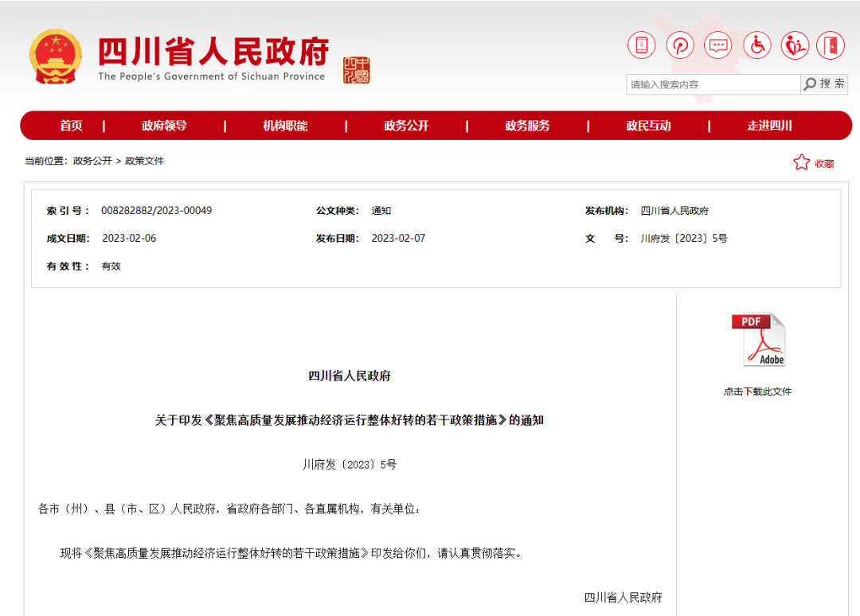Enable elderly-friendly mode icon
This screenshot has height=616, width=860.
coord(795,45)
